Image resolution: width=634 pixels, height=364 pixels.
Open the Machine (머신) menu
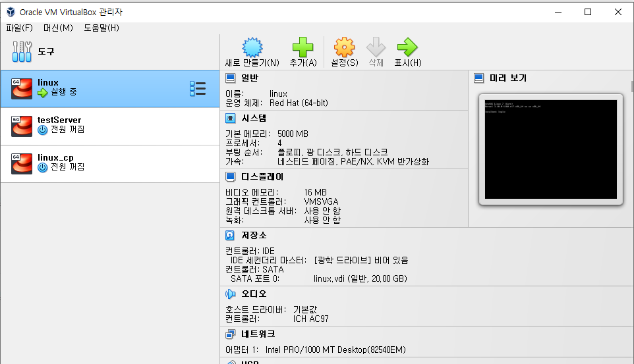click(x=58, y=28)
